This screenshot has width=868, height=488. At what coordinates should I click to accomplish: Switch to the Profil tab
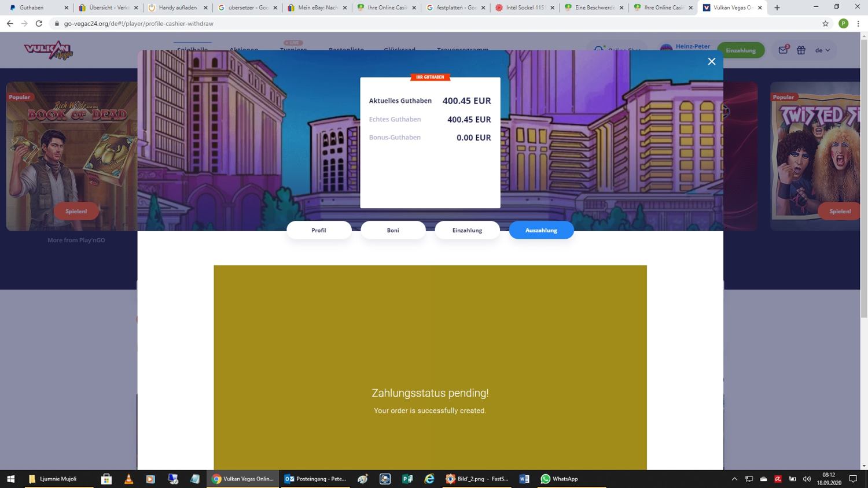319,230
